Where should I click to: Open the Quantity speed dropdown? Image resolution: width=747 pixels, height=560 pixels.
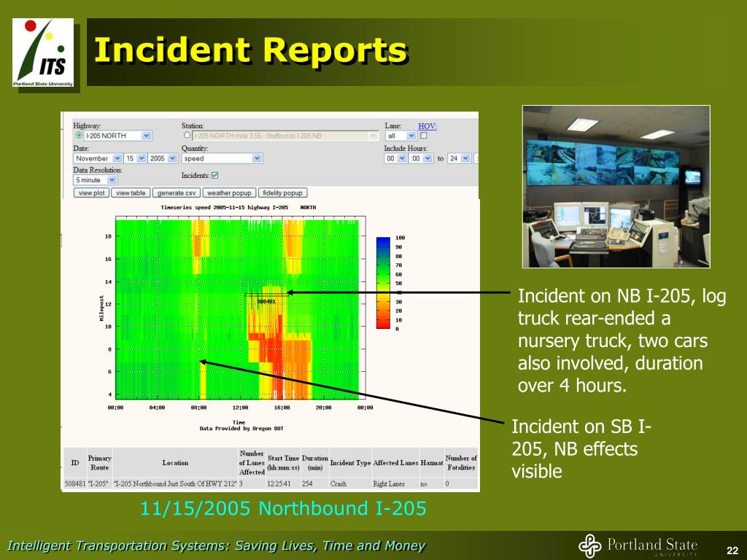[x=222, y=158]
